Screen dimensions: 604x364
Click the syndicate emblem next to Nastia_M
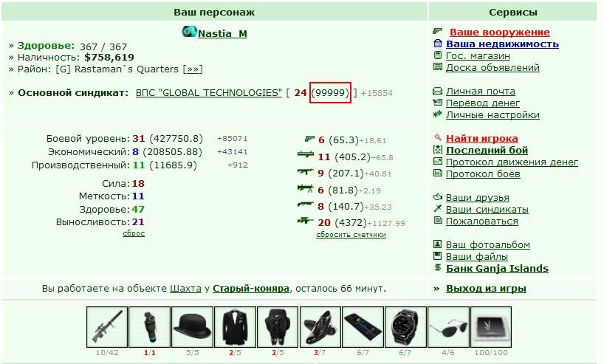[x=189, y=32]
